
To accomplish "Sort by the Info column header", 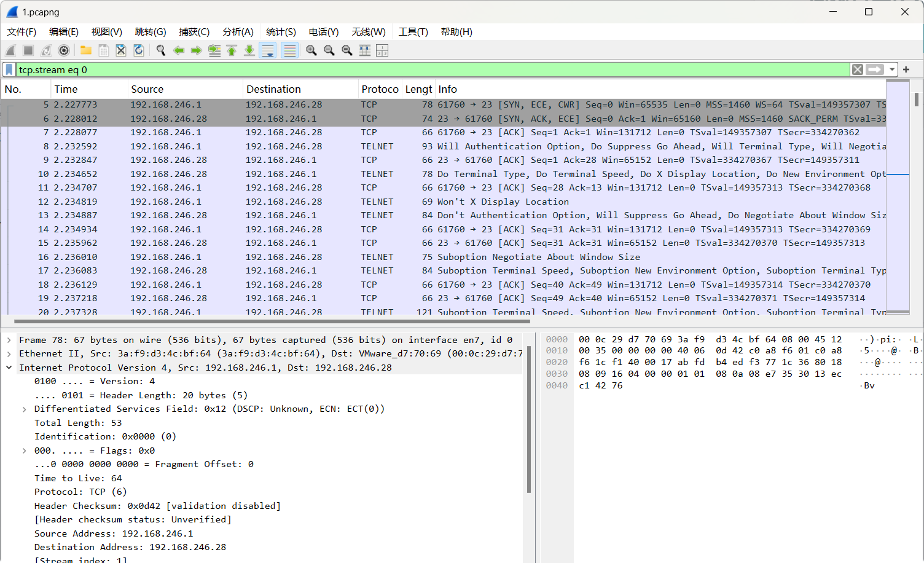I will pos(660,89).
